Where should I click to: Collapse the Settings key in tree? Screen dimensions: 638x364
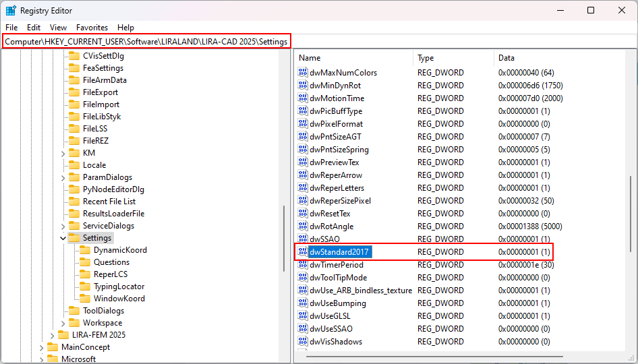(x=63, y=238)
